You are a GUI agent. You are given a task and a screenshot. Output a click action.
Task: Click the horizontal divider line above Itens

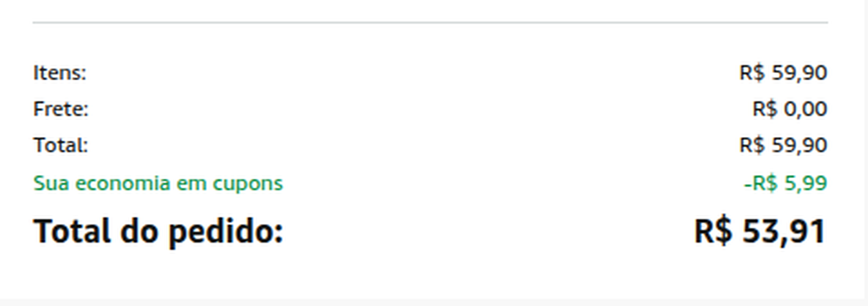[x=430, y=23]
